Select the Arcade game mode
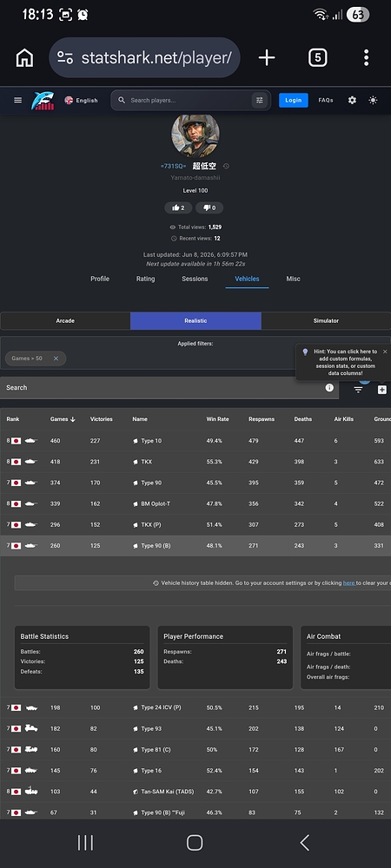The width and height of the screenshot is (391, 868). click(65, 320)
